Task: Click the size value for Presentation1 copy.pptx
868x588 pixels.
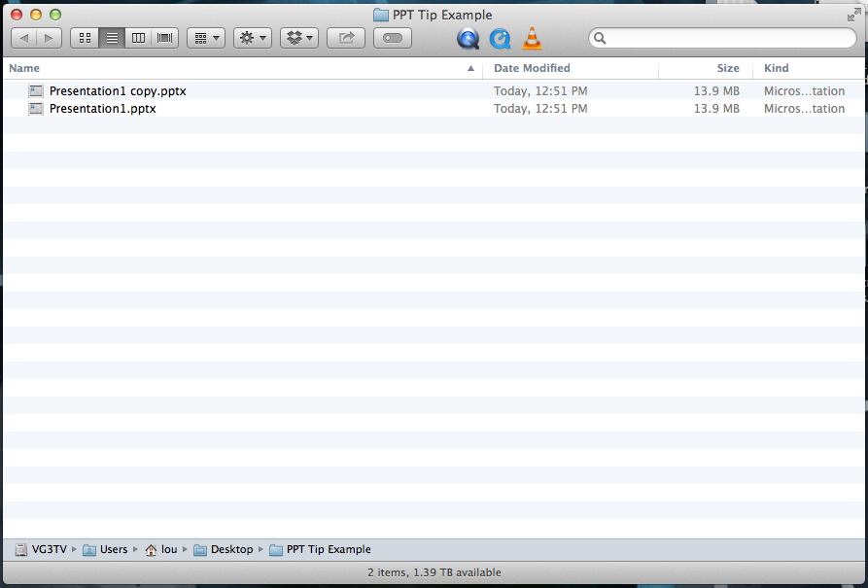Action: tap(716, 90)
